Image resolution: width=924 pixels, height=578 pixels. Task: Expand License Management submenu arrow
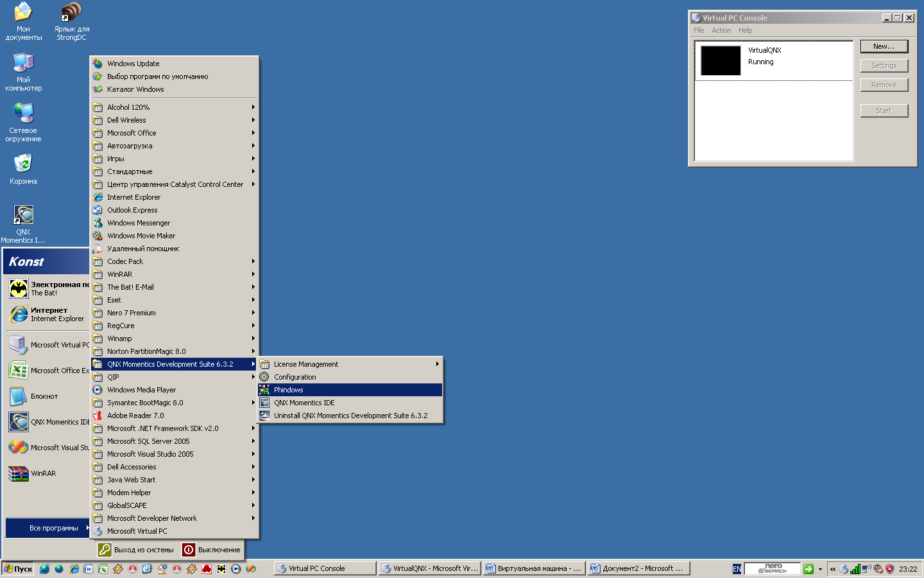pos(438,364)
